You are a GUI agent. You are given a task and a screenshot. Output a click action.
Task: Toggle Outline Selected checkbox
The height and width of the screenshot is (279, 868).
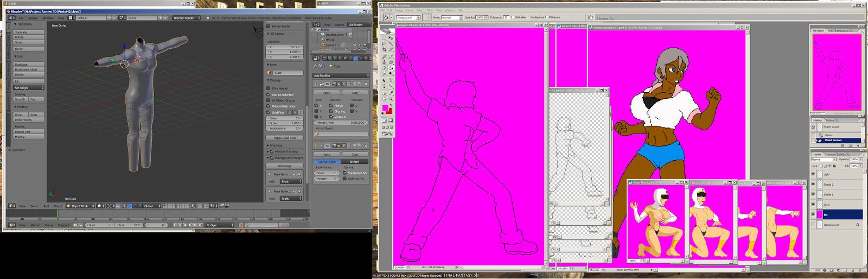pos(268,94)
